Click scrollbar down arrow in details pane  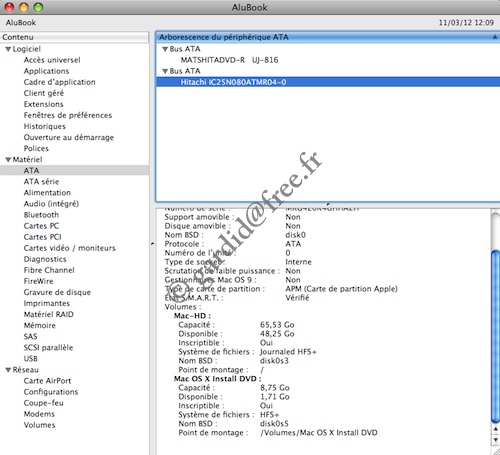point(496,440)
